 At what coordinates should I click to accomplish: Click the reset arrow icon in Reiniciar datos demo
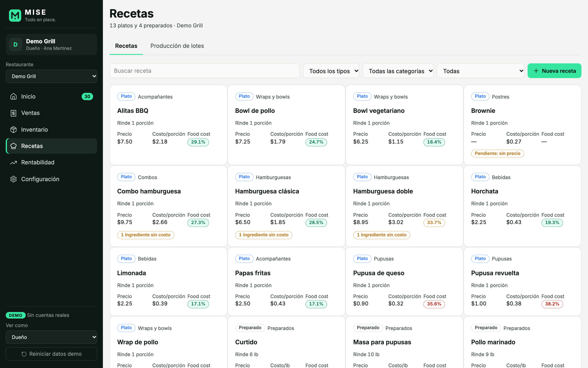point(24,354)
